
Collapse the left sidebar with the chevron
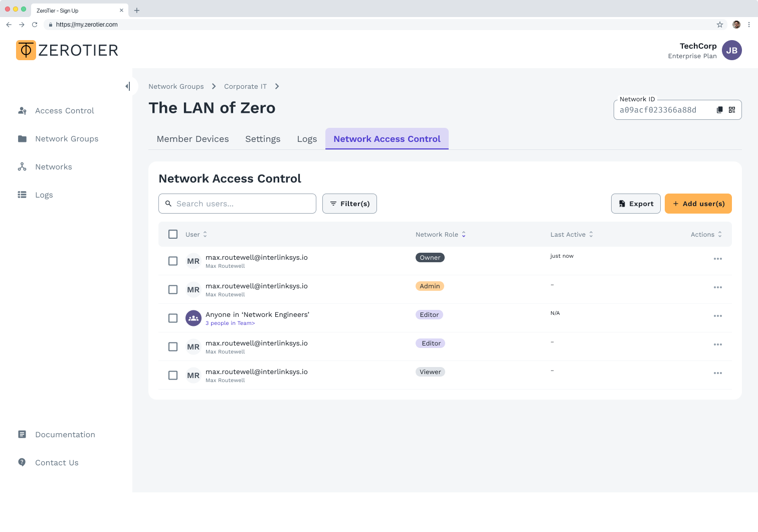pos(128,86)
